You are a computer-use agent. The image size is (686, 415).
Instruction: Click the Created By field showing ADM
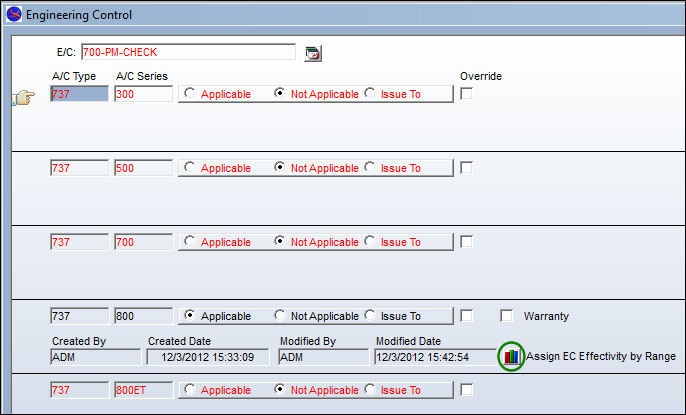point(96,357)
